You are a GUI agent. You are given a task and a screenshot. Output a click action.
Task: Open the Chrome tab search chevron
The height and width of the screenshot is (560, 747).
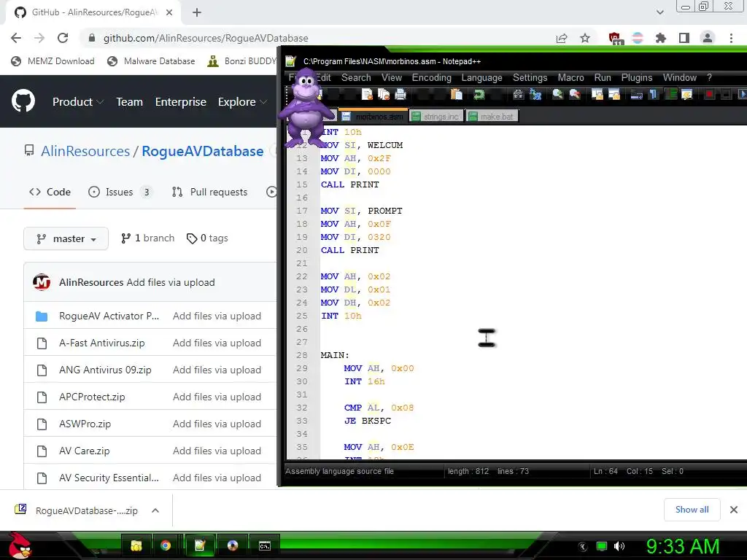(x=659, y=12)
